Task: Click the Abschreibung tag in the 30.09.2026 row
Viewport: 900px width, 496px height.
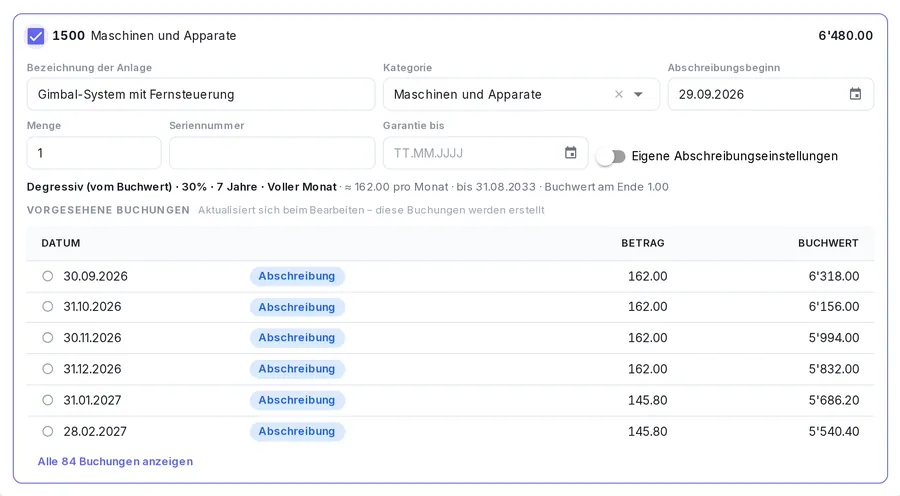Action: click(297, 276)
